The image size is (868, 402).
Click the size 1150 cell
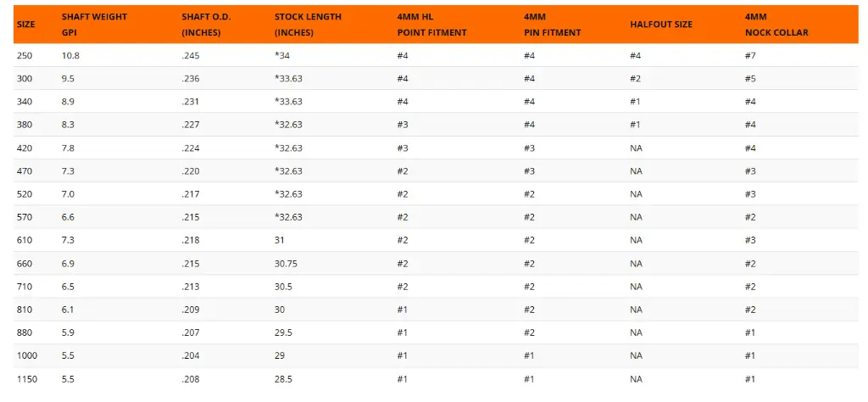(x=25, y=378)
